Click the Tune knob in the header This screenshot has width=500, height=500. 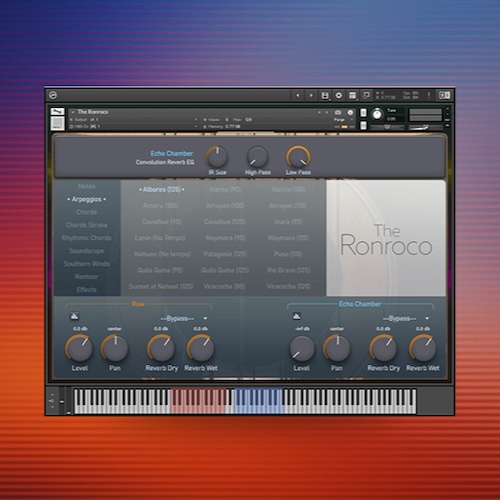point(377,114)
